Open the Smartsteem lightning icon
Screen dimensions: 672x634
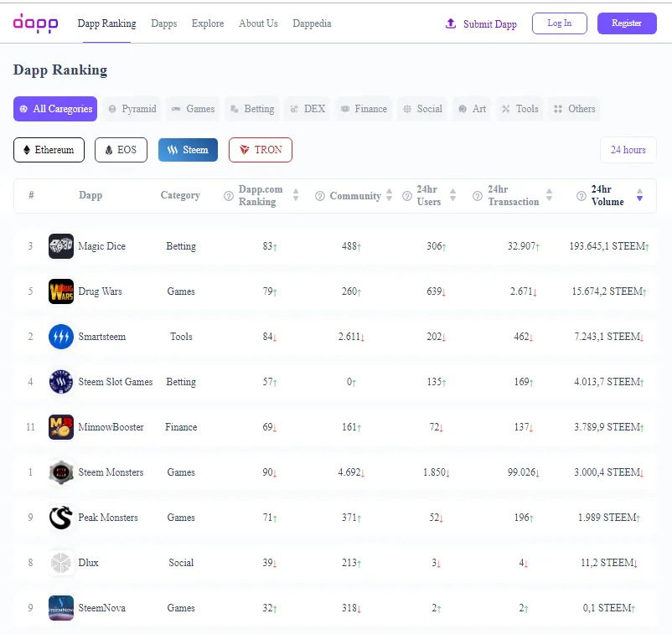61,337
